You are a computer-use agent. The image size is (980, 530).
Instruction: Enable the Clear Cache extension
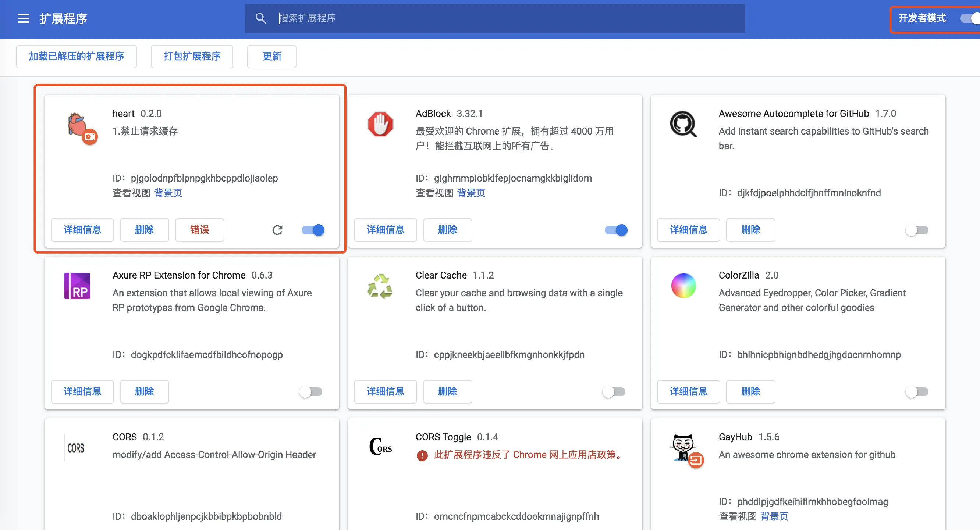[x=614, y=391]
